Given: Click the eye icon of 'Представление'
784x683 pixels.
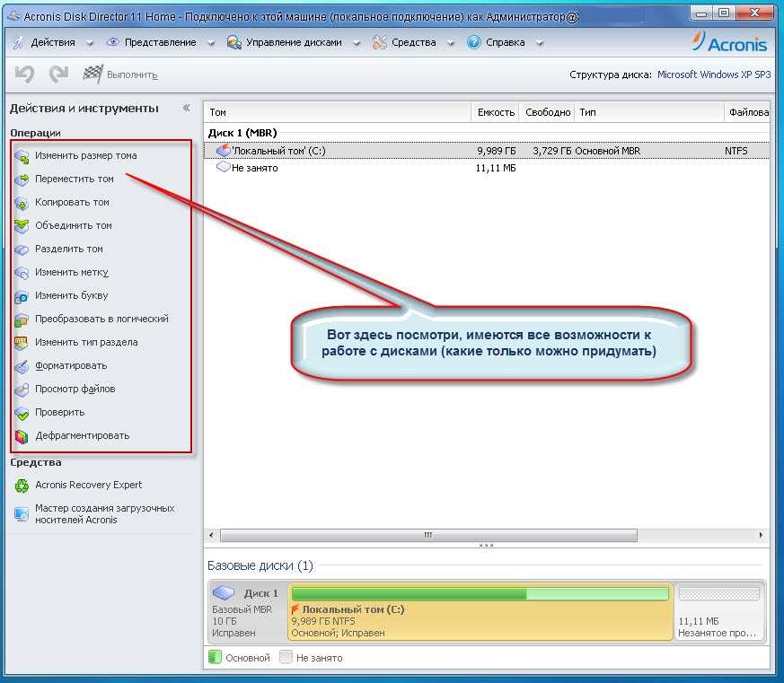Looking at the screenshot, I should click(x=112, y=42).
